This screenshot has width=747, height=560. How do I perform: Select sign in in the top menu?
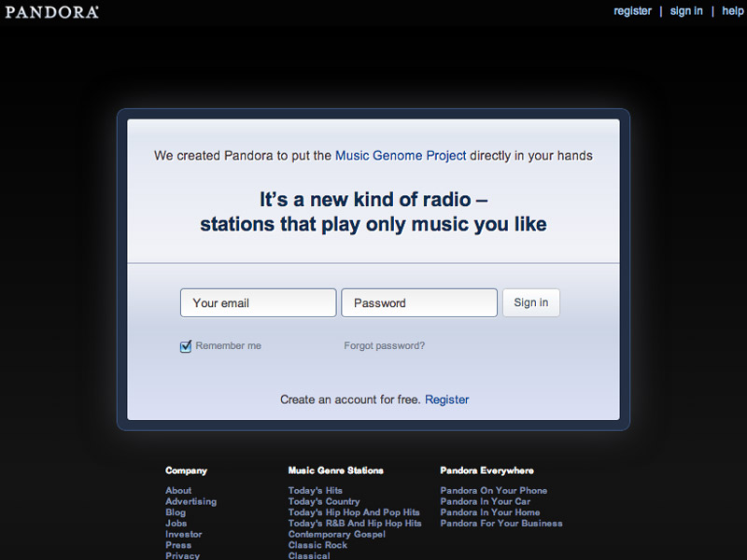[686, 11]
